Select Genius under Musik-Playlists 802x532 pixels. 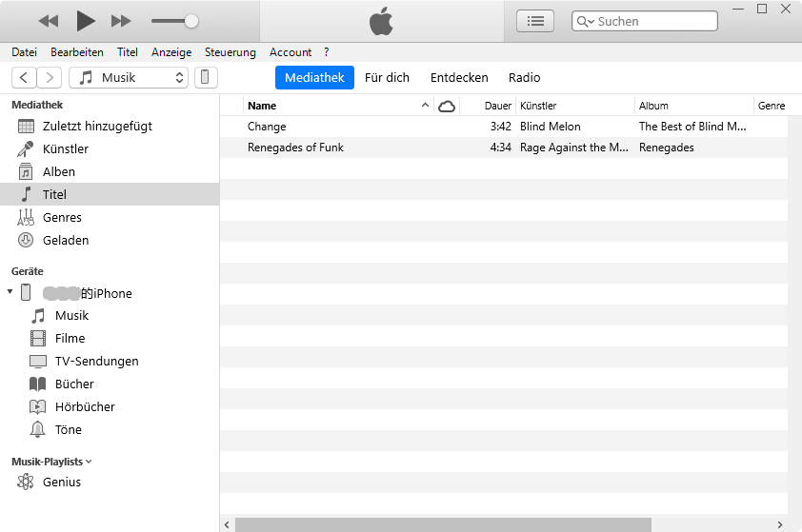tap(61, 482)
